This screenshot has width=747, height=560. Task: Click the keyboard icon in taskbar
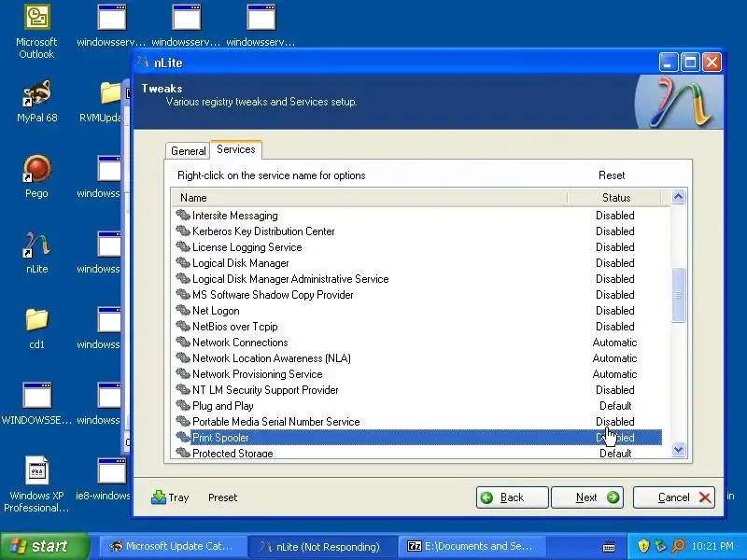(x=609, y=547)
